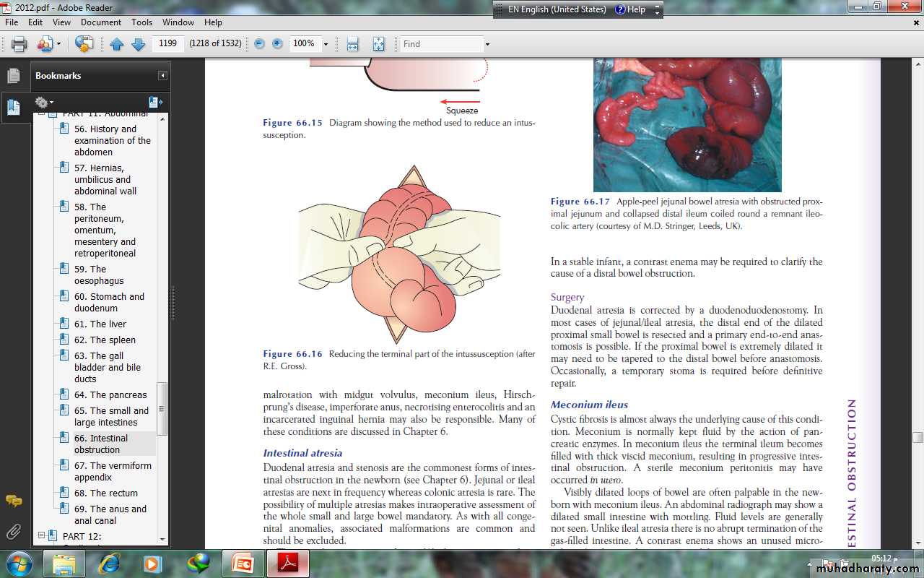Show the Page Thumbnails panel
924x578 pixels.
pyautogui.click(x=13, y=75)
